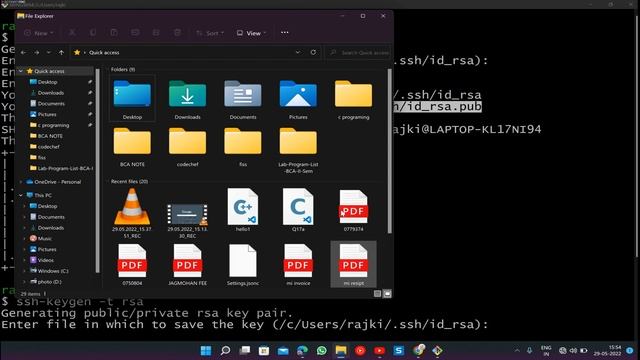Switch to Large icons view in status bar

tap(387, 293)
